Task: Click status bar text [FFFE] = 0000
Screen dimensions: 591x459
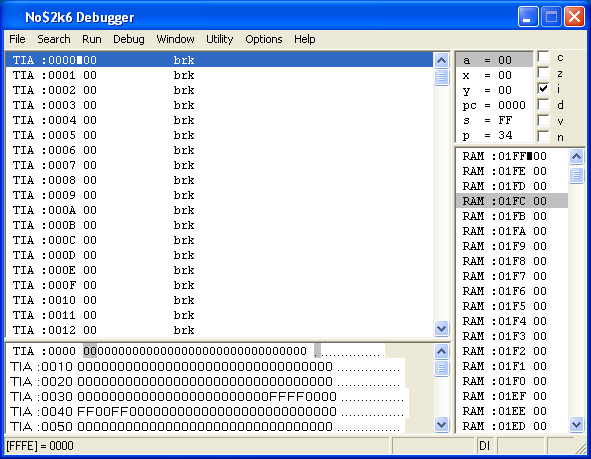Action: 40,446
